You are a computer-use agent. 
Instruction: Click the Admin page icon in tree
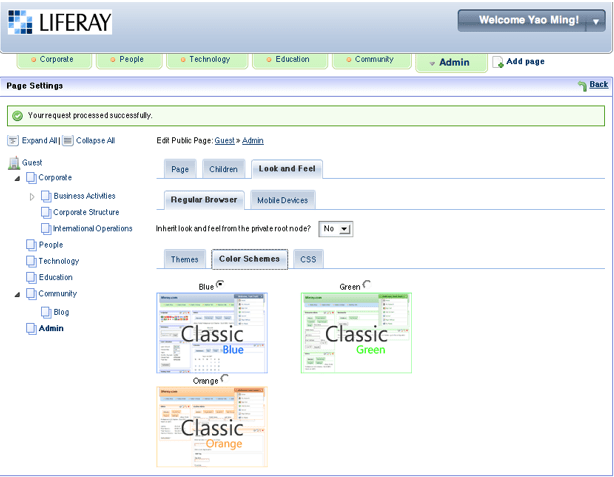pos(31,329)
